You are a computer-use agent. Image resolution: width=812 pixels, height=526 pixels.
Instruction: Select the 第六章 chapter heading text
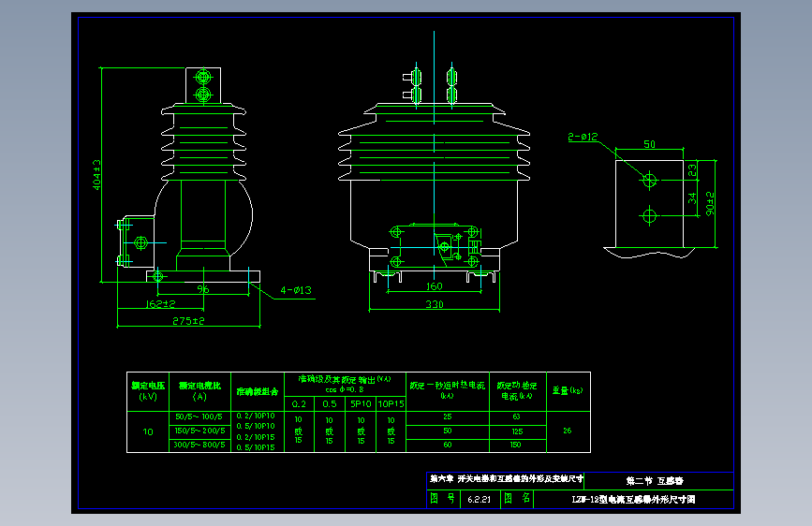pos(507,479)
